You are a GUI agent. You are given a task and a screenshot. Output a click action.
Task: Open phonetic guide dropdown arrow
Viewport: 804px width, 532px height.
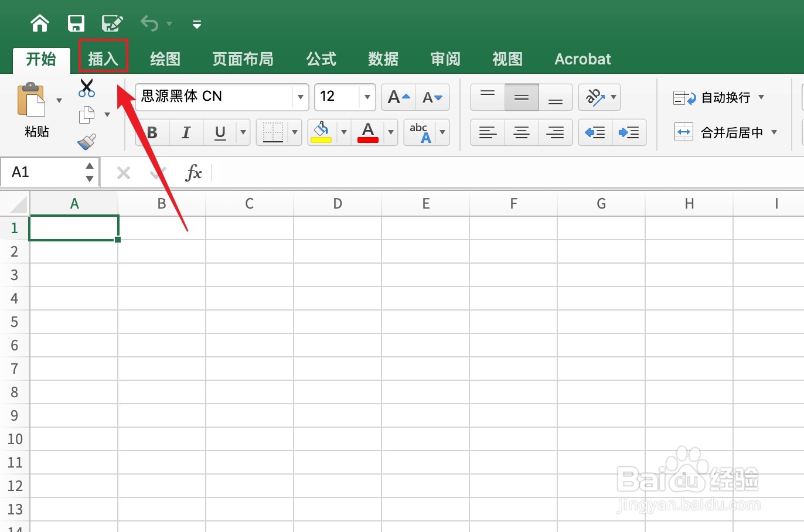coord(442,132)
